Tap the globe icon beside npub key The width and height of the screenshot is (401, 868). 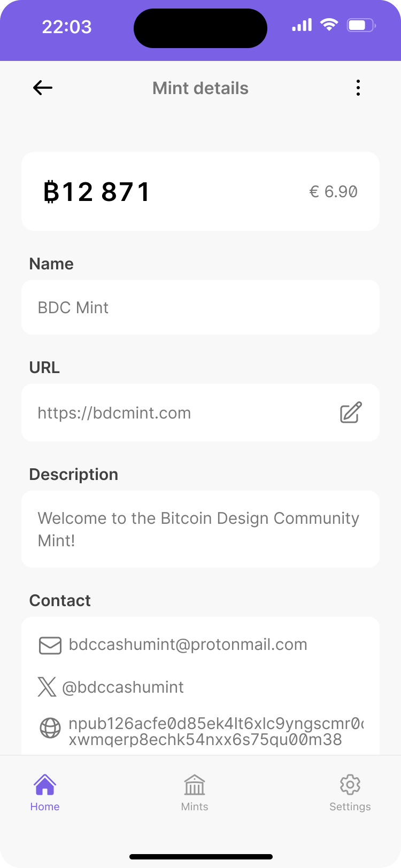(50, 728)
